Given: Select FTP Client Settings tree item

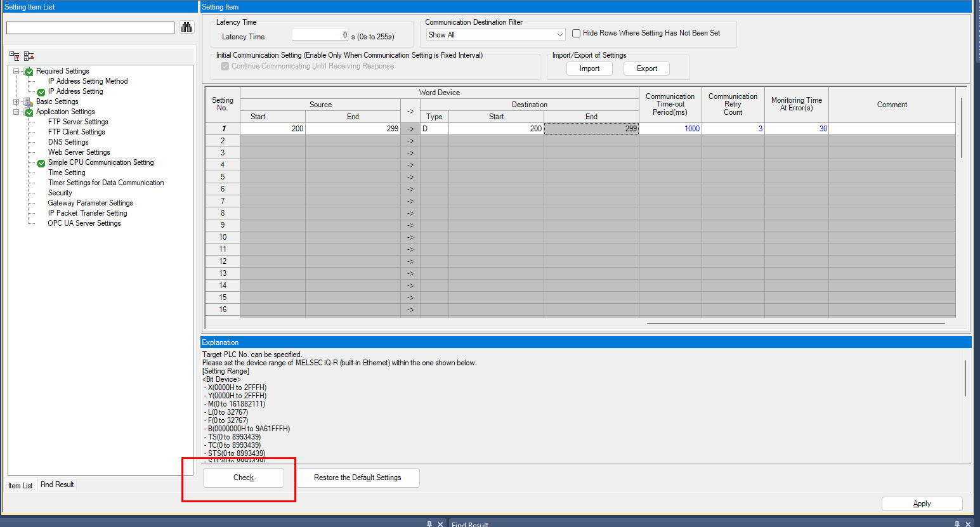Looking at the screenshot, I should click(77, 132).
